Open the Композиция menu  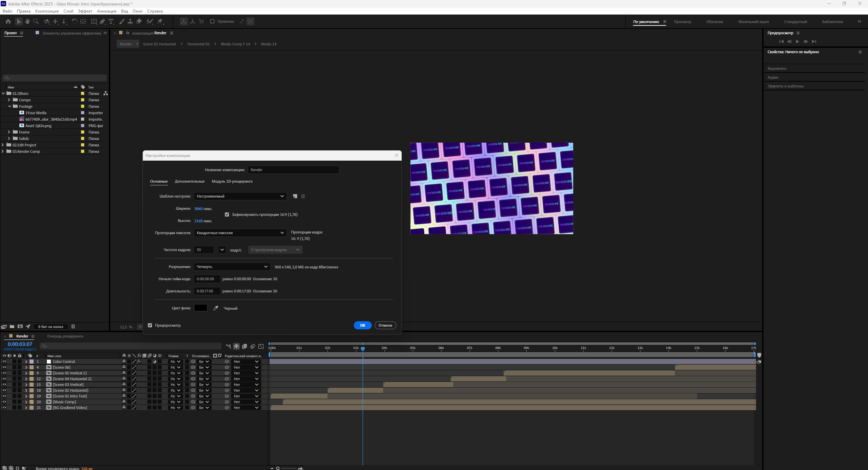tap(47, 11)
